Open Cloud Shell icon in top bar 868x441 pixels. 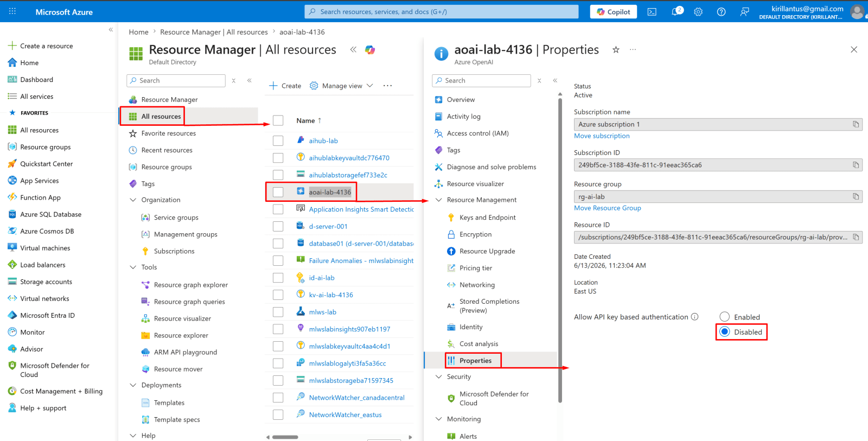click(x=652, y=11)
